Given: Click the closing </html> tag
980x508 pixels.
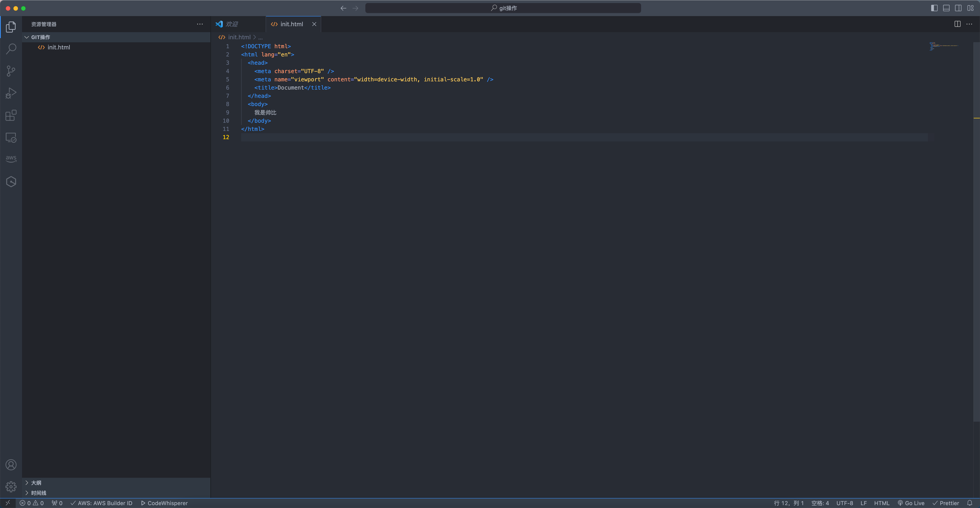Looking at the screenshot, I should 253,129.
